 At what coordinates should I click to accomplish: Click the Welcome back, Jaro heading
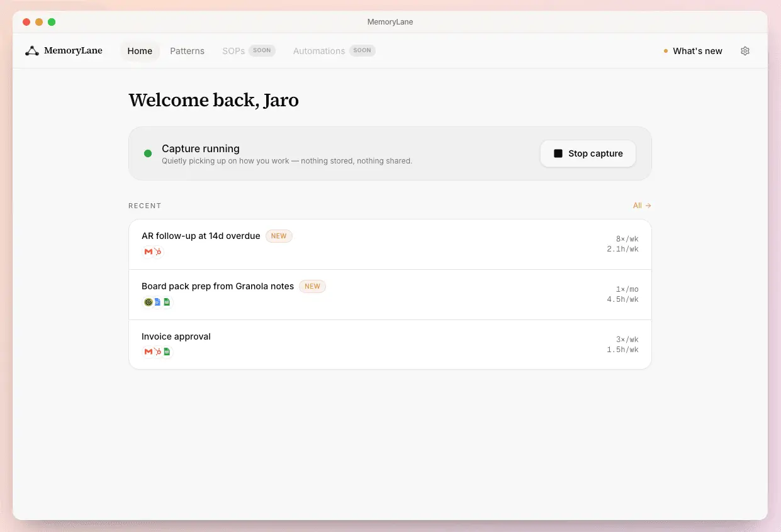pyautogui.click(x=213, y=100)
